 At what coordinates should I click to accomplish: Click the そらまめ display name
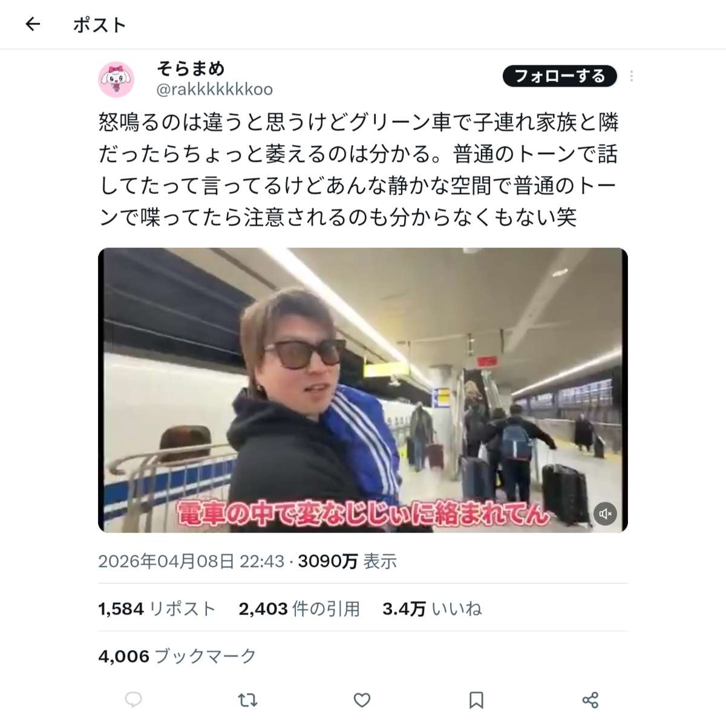coord(191,69)
